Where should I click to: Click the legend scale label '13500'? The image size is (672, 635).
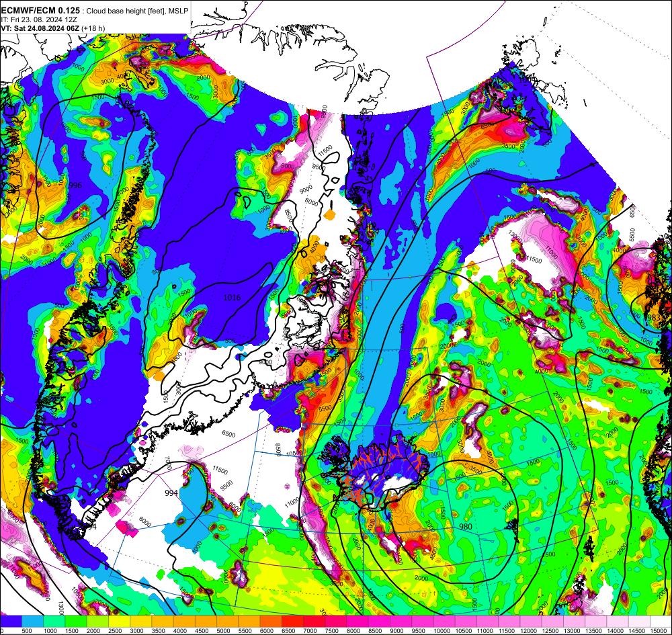pos(592,631)
